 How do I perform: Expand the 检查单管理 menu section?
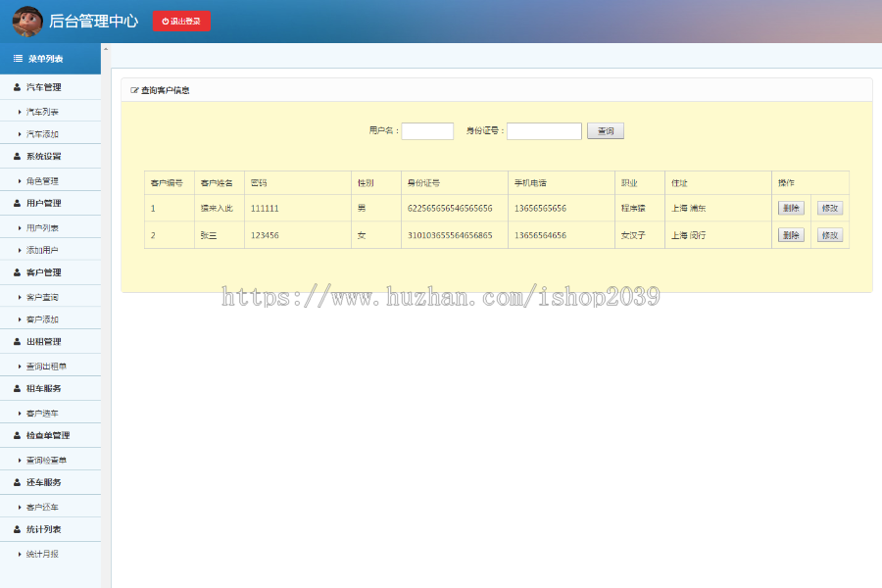[x=50, y=435]
